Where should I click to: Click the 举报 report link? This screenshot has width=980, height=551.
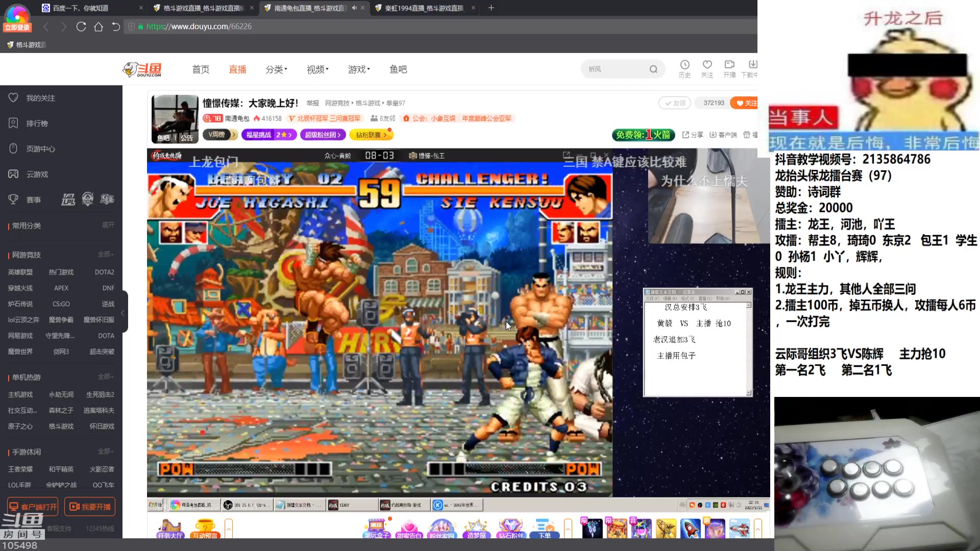(312, 103)
